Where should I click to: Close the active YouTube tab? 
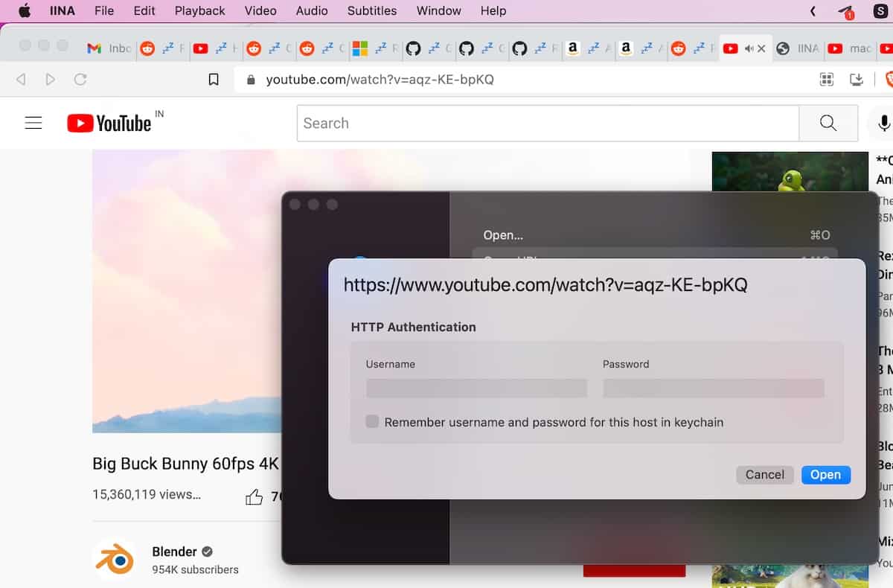[761, 48]
